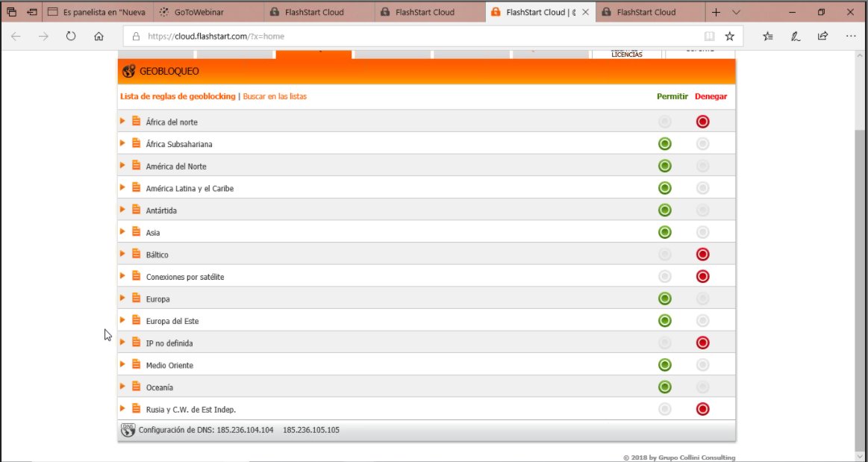Screen dimensions: 868x462
Task: Set África Subsahariana to Denegar
Action: click(x=702, y=144)
